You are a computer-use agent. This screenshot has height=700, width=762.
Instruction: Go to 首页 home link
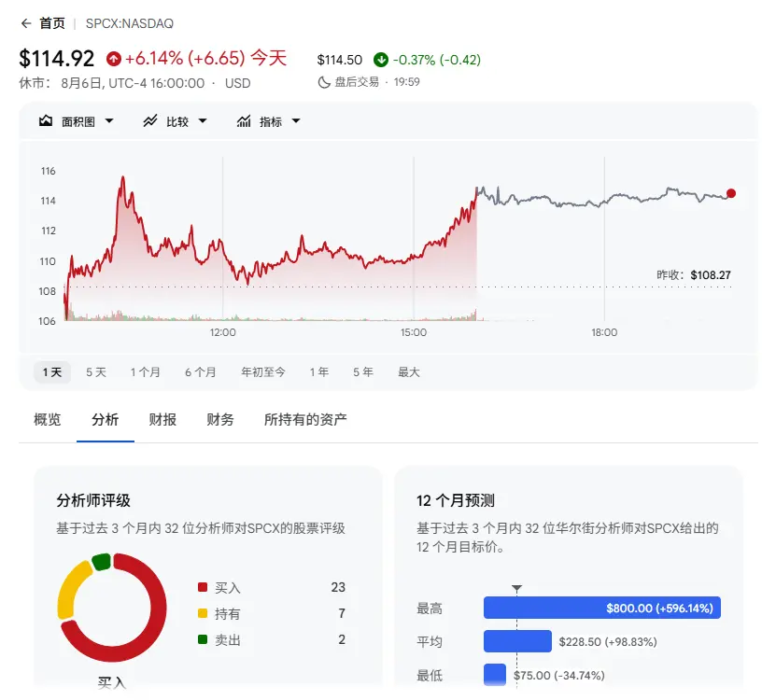52,23
